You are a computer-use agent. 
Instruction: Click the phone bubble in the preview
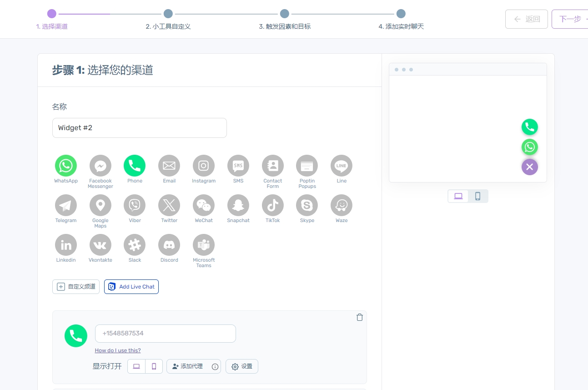[x=530, y=127]
